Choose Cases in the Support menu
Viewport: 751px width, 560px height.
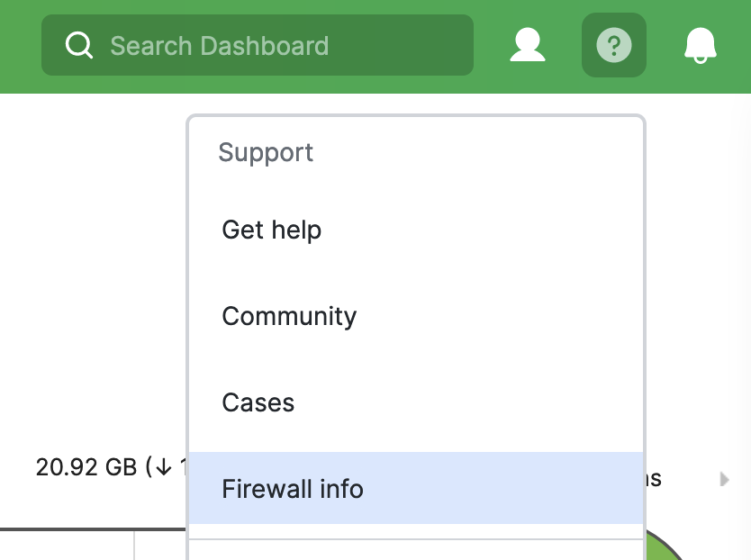click(258, 403)
